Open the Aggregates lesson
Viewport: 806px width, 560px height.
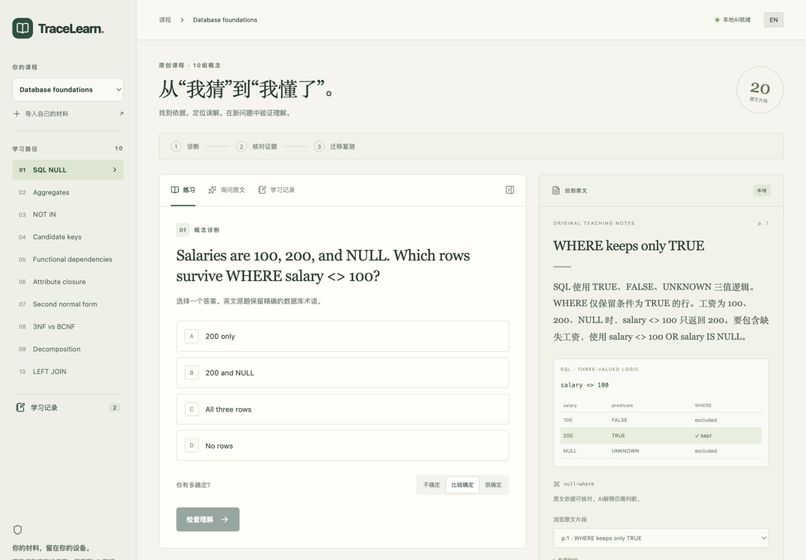coord(68,192)
